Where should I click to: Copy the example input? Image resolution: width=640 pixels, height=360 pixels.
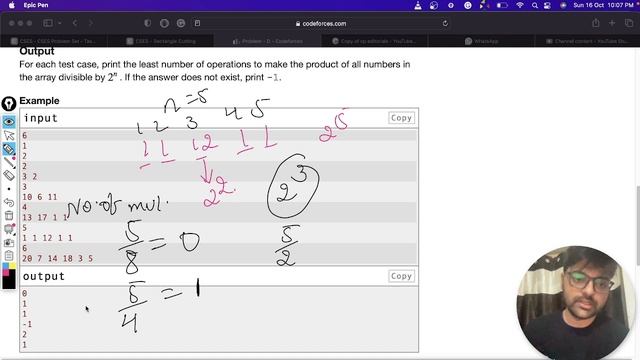(401, 118)
